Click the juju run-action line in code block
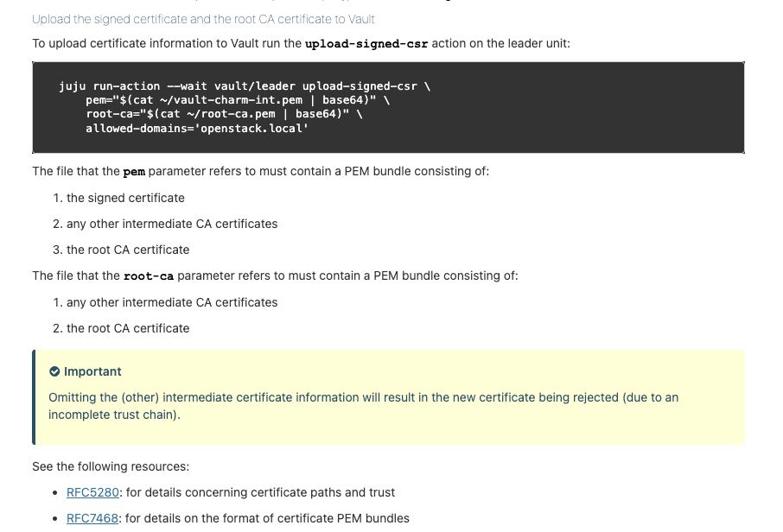The height and width of the screenshot is (532, 783). (x=245, y=86)
